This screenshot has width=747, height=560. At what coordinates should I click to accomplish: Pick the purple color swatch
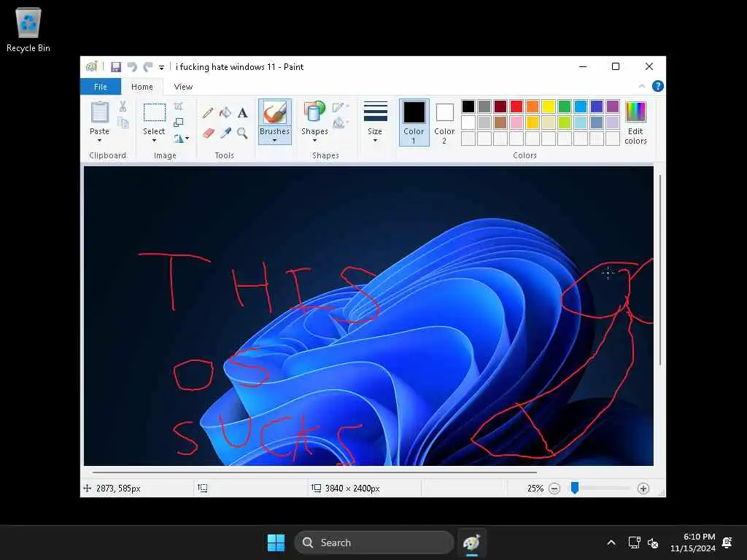pyautogui.click(x=613, y=106)
